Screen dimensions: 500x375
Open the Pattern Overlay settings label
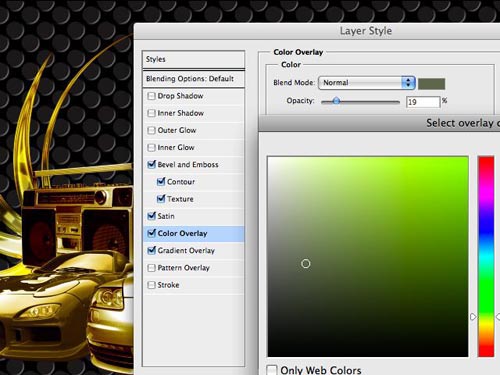pyautogui.click(x=184, y=268)
